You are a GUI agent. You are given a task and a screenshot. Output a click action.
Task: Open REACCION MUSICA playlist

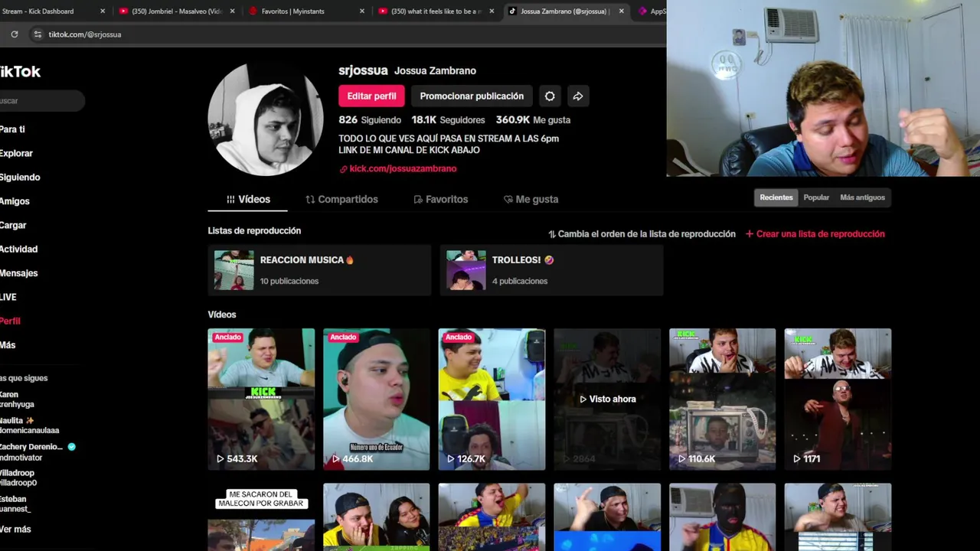pyautogui.click(x=319, y=270)
